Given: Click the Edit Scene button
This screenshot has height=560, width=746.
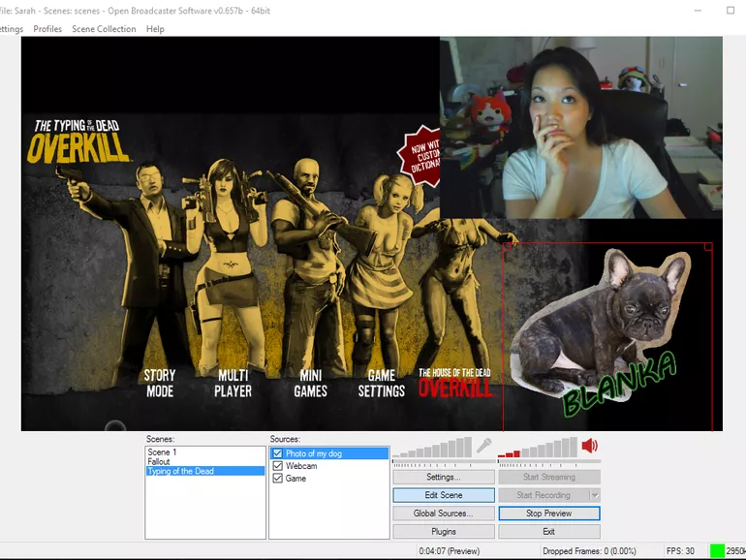Looking at the screenshot, I should (x=444, y=495).
